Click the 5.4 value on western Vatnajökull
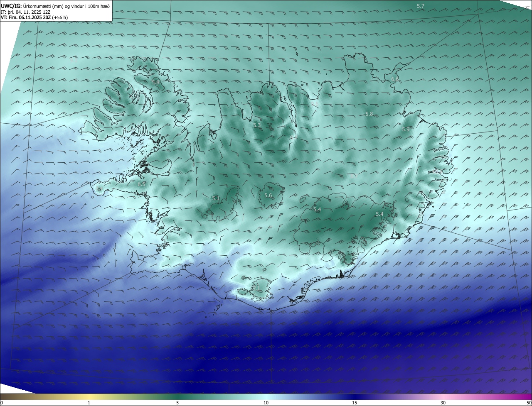Screen dimensions: 532x406 [317, 210]
